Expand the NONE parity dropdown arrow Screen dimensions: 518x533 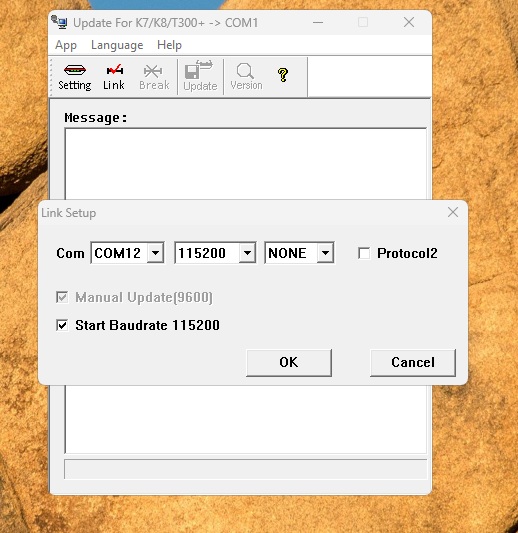(x=325, y=253)
